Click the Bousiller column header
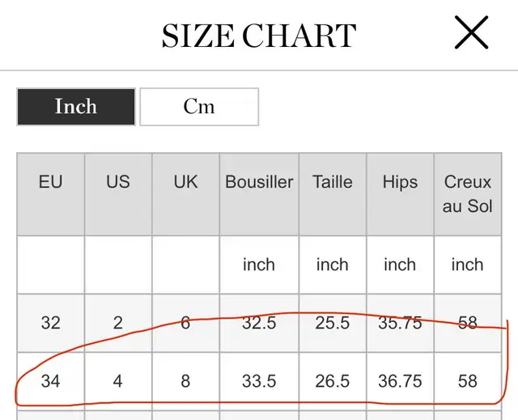Image resolution: width=518 pixels, height=420 pixels. tap(259, 194)
